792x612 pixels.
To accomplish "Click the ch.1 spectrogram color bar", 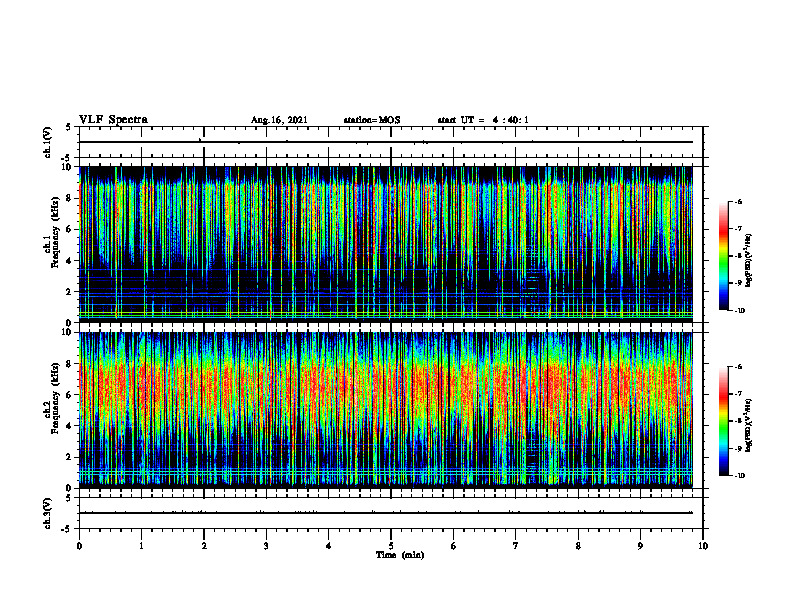I will 723,256.
